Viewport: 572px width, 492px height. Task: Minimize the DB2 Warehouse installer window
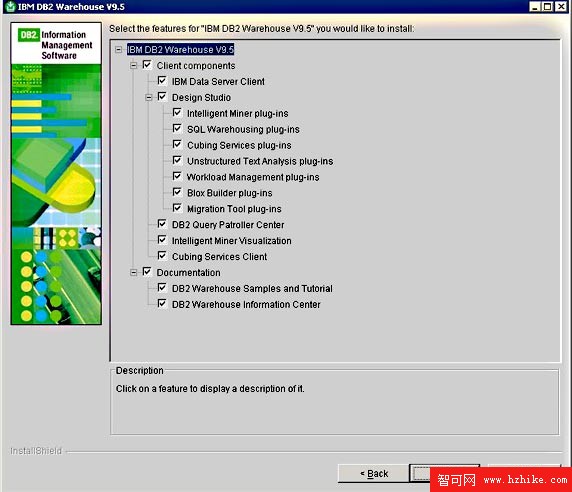click(x=535, y=7)
